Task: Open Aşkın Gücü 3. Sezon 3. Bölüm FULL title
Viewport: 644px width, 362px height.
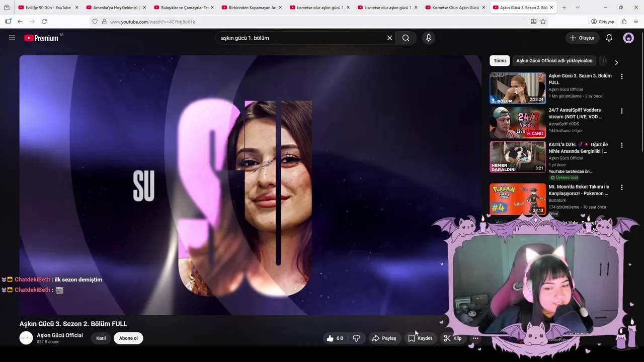Action: [580, 79]
